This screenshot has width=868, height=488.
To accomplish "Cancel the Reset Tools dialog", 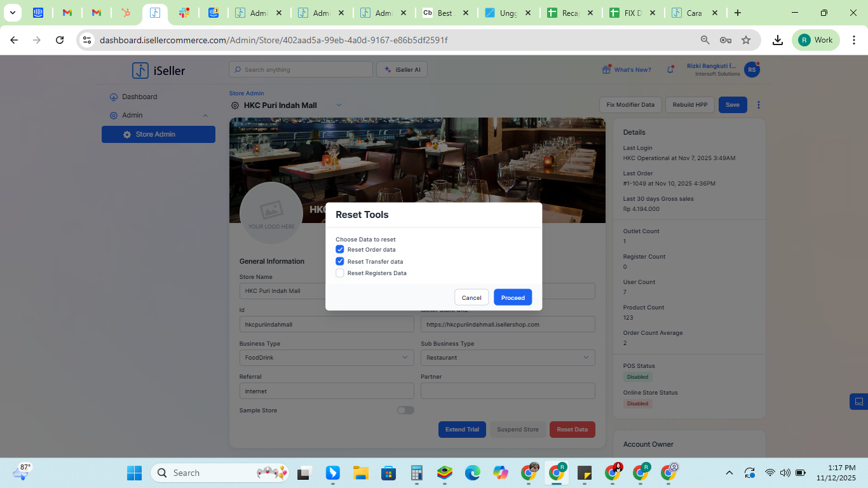I will (471, 297).
